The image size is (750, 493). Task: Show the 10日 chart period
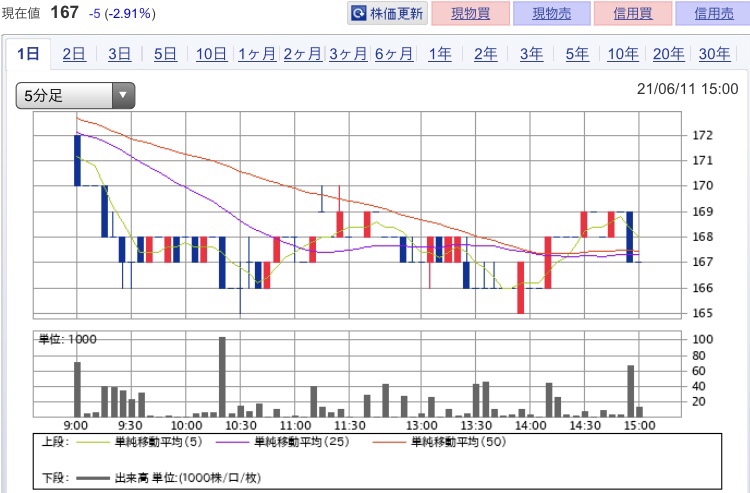[x=211, y=54]
